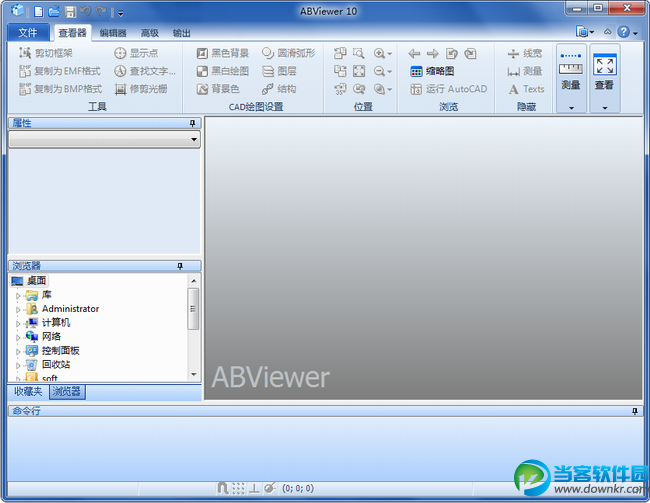Click 复制为EMF格式 button

coord(60,71)
